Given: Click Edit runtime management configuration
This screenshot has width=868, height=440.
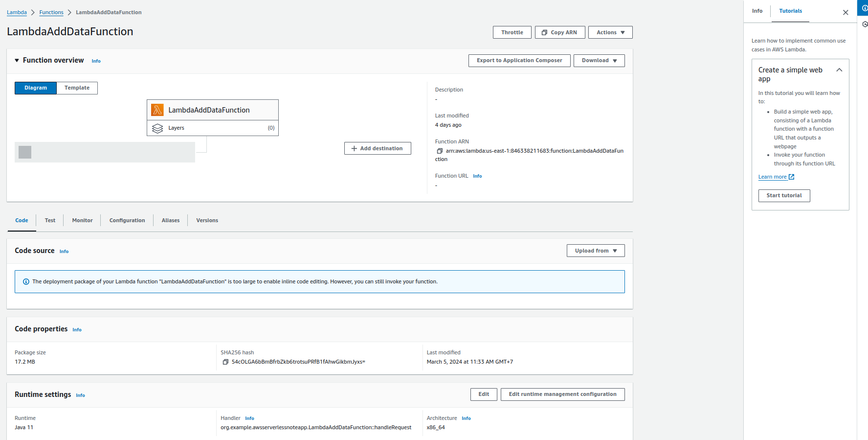Looking at the screenshot, I should click(x=562, y=394).
